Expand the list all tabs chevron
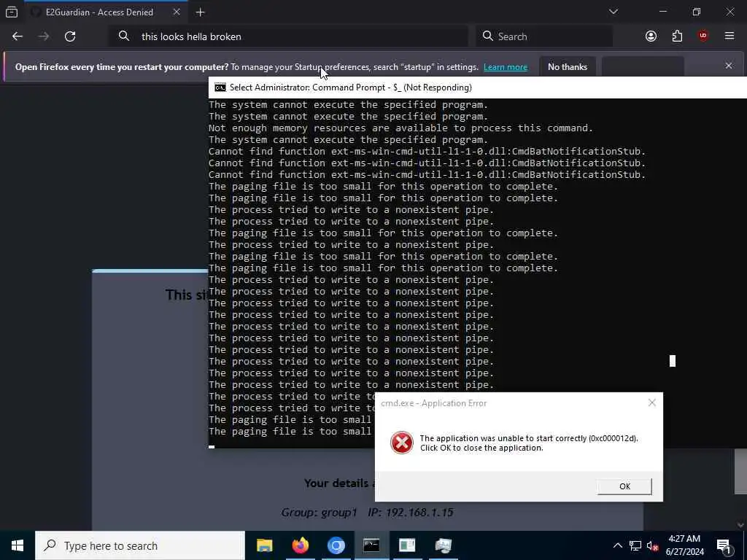 (x=613, y=12)
